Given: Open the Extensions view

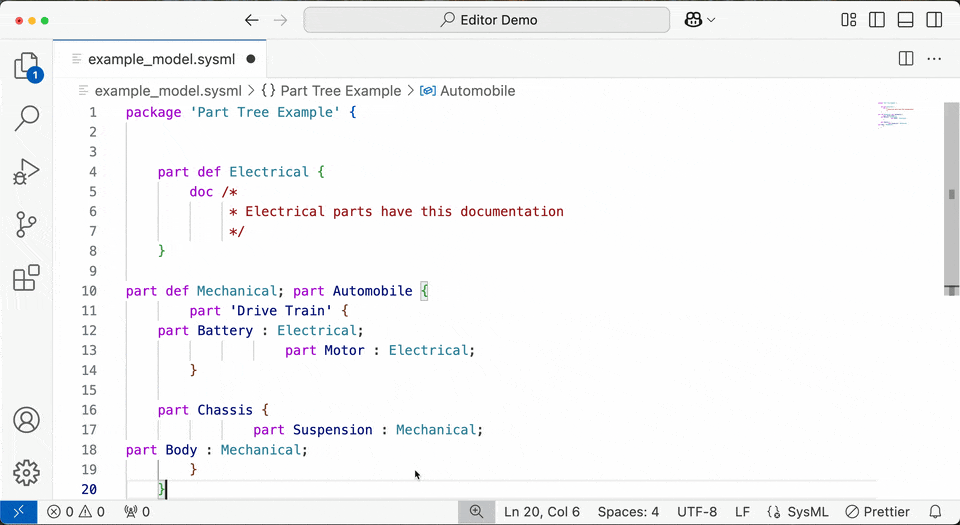Looking at the screenshot, I should tap(26, 278).
